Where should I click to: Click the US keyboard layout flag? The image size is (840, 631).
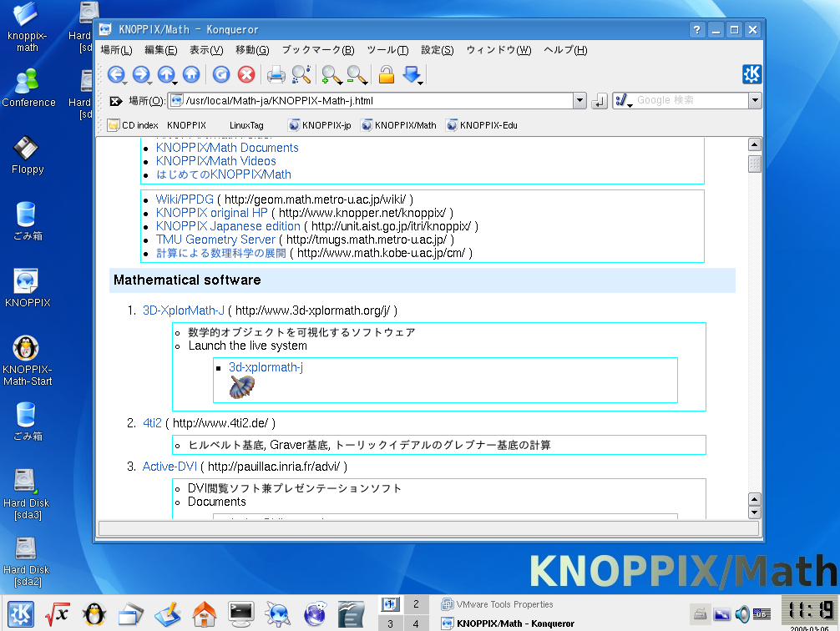(762, 613)
